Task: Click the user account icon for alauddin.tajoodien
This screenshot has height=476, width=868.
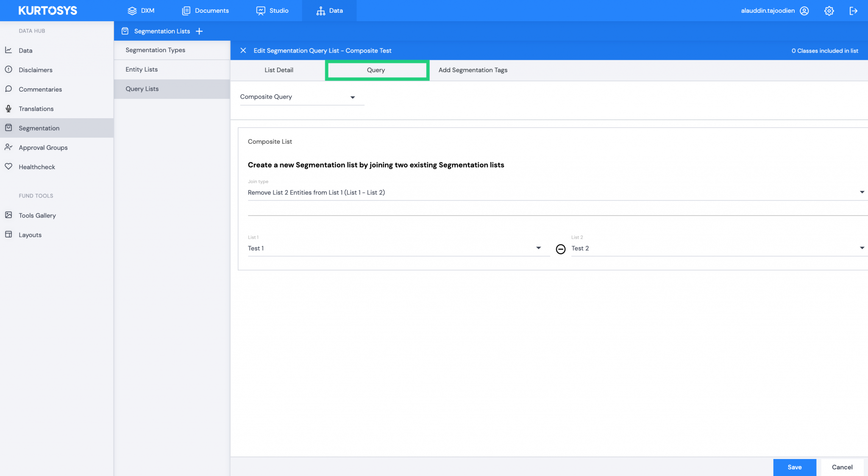Action: (804, 11)
